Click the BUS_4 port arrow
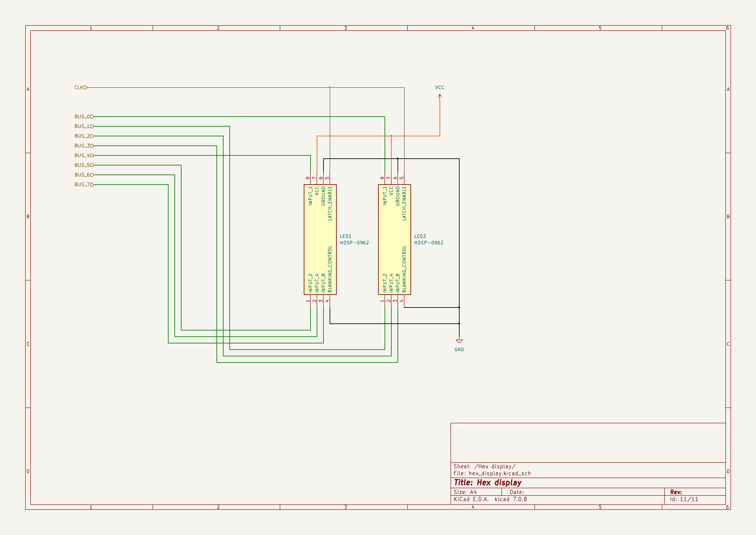Screen dimensions: 756x535 pyautogui.click(x=92, y=155)
